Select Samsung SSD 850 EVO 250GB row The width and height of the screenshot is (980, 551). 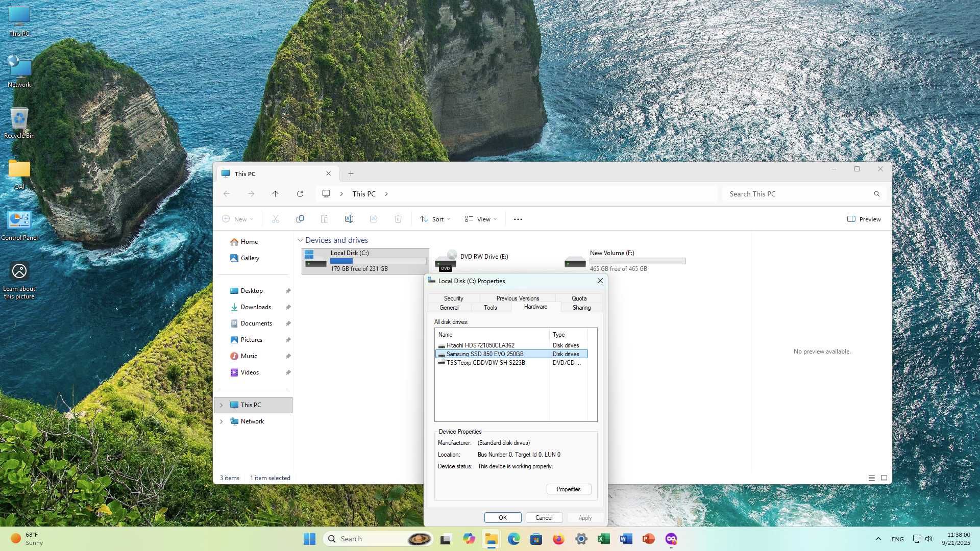511,354
